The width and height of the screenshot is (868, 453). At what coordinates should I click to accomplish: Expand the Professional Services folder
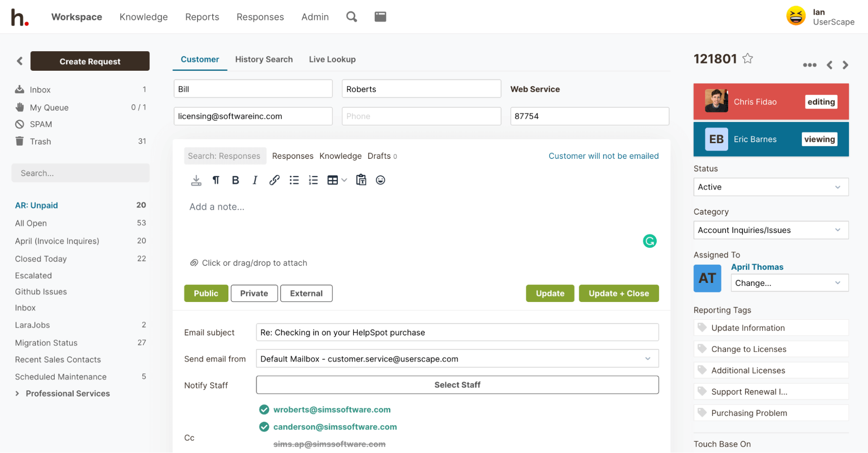17,394
